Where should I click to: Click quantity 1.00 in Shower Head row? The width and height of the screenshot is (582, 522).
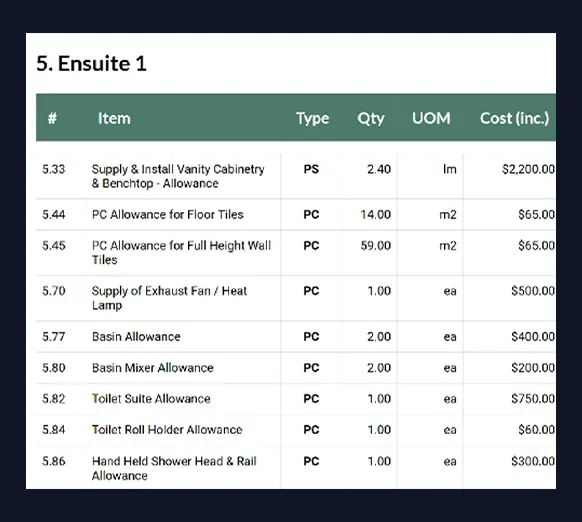click(x=379, y=461)
